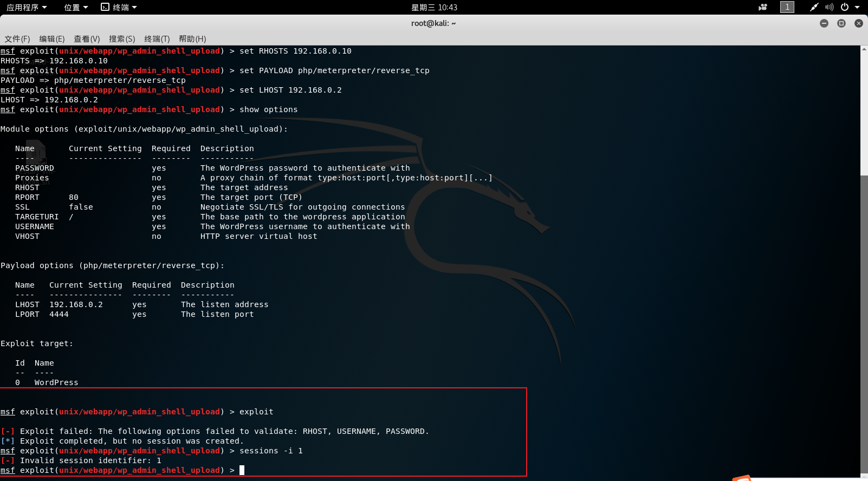The image size is (868, 481).
Task: Click the SSL value false
Action: (x=81, y=207)
